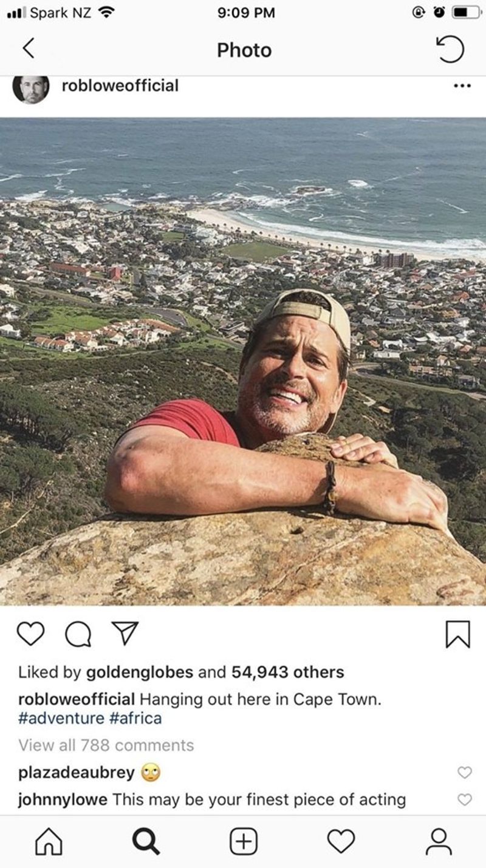Like the post with heart icon

coord(30,634)
